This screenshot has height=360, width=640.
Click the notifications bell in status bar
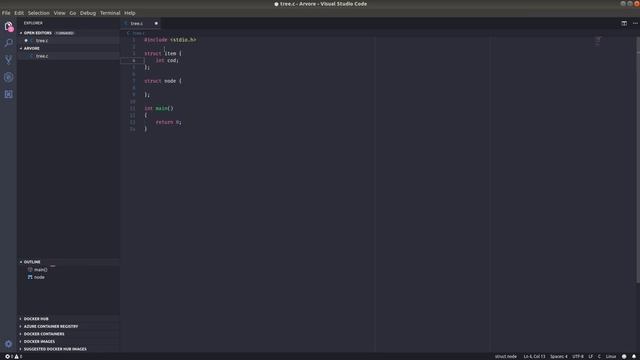point(634,356)
